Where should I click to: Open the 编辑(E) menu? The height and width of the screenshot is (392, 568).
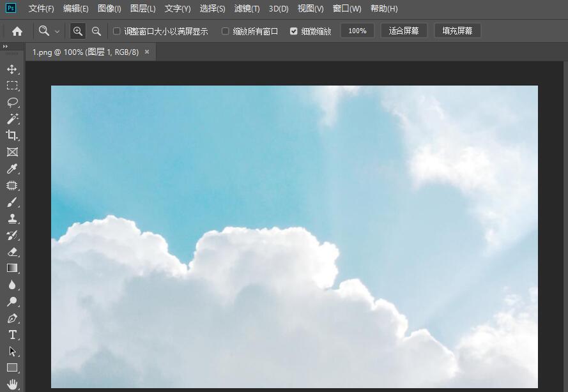click(75, 8)
